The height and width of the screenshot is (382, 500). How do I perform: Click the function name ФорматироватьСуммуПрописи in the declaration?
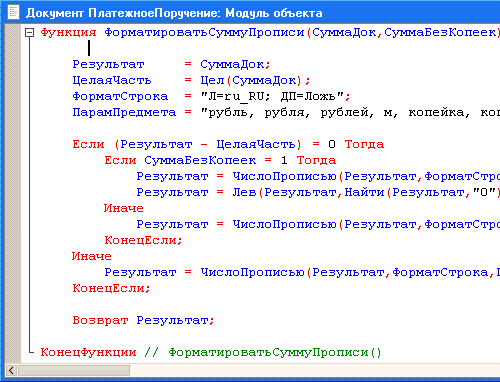tap(205, 33)
